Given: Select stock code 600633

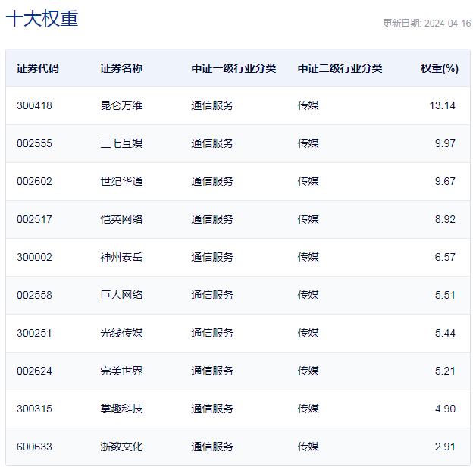Looking at the screenshot, I should click(34, 447).
